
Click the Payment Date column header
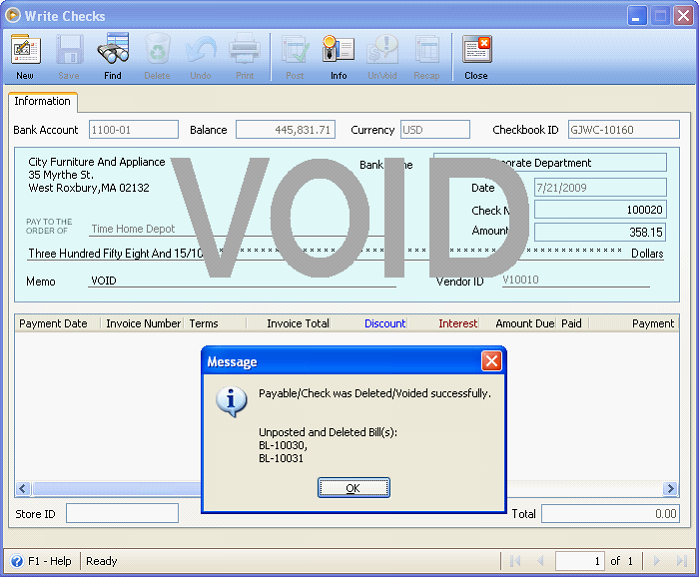pos(58,324)
